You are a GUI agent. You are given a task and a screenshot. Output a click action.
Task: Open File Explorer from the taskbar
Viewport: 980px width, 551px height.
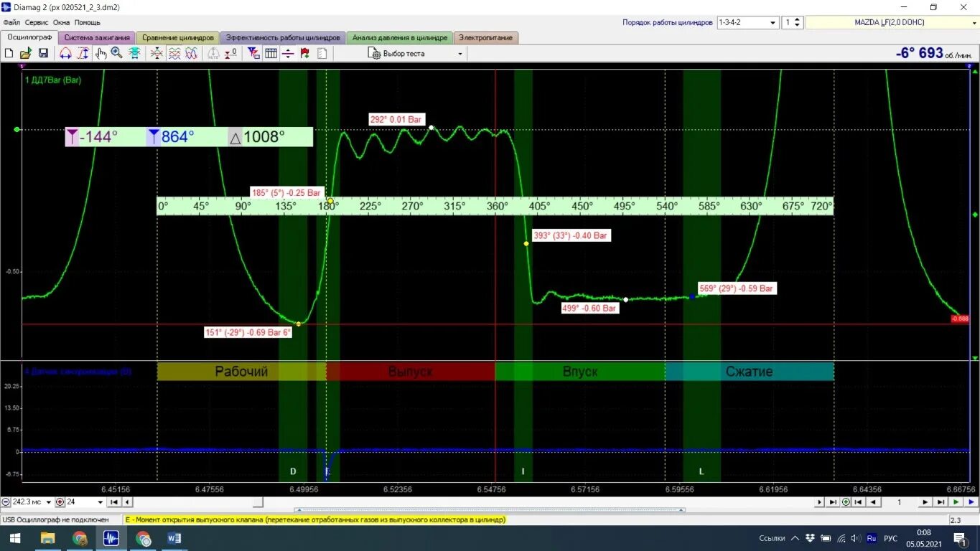point(47,538)
